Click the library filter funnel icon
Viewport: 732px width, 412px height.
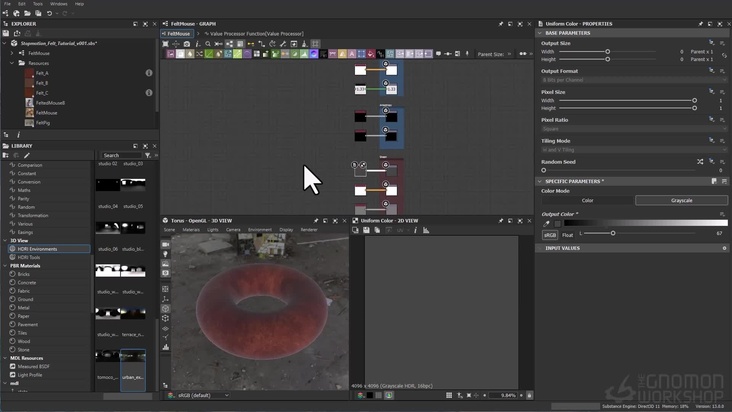click(148, 155)
